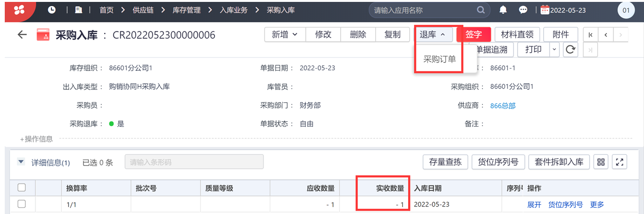
Task: Click the red 签字 button
Action: pyautogui.click(x=473, y=35)
